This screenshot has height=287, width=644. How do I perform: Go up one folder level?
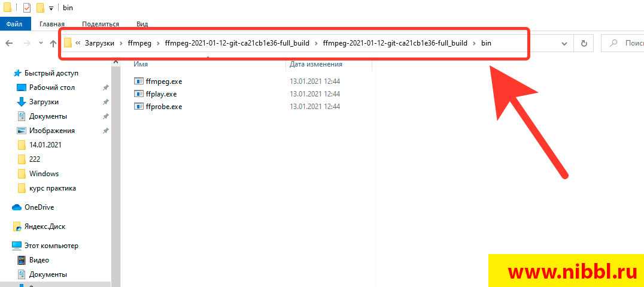tap(53, 43)
